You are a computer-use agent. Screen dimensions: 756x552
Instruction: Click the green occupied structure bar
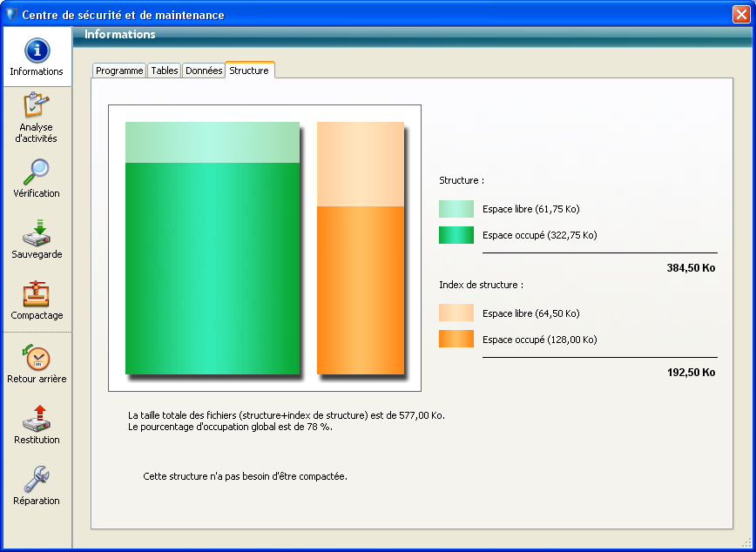pyautogui.click(x=213, y=268)
